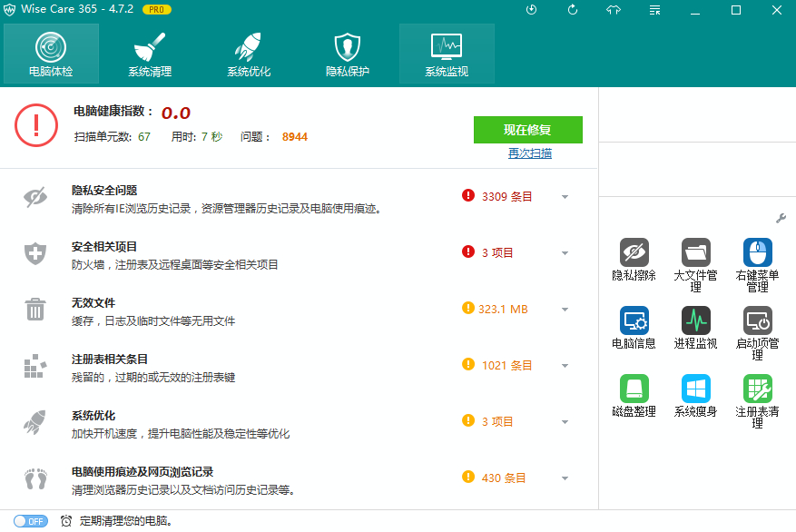This screenshot has height=532, width=796.
Task: Open the 右键菜单管理 tool
Action: tap(757, 265)
